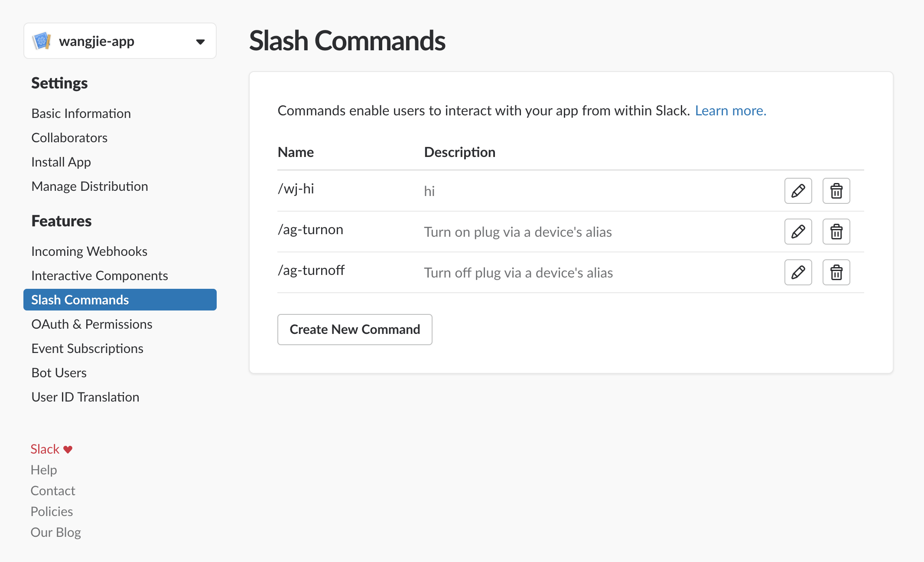This screenshot has width=924, height=562.
Task: Delete the /ag-turnon command with trash icon
Action: 836,232
